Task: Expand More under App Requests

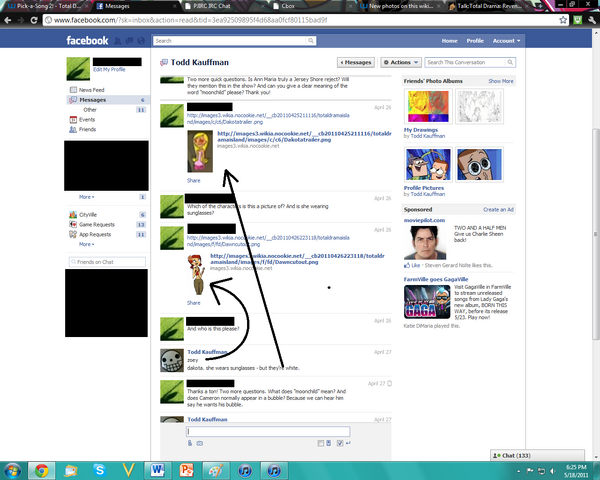Action: 86,245
